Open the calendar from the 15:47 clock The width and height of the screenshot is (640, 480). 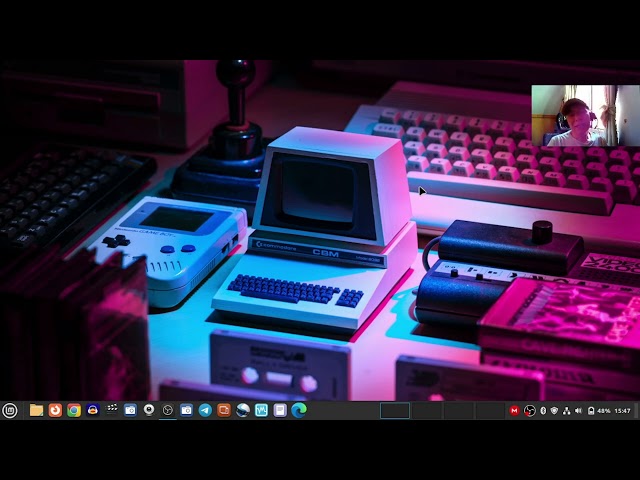point(622,411)
